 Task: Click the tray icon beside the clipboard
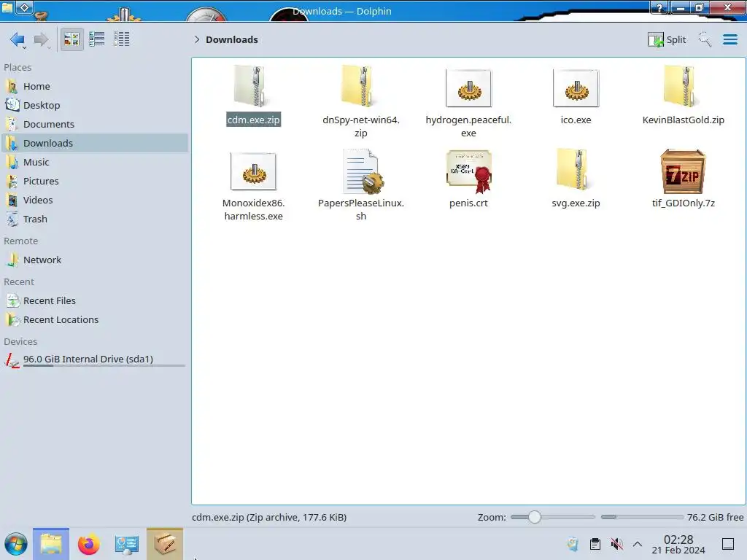click(573, 544)
